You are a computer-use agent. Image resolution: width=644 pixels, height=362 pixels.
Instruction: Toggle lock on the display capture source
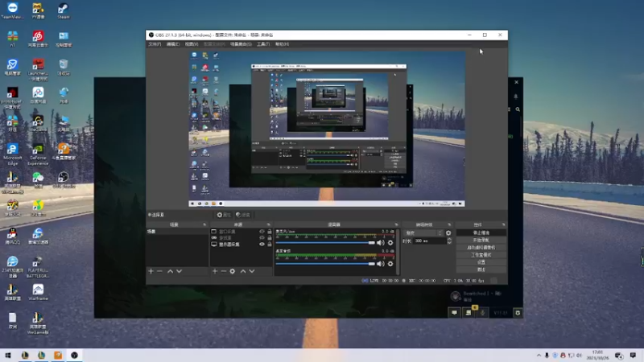point(270,245)
